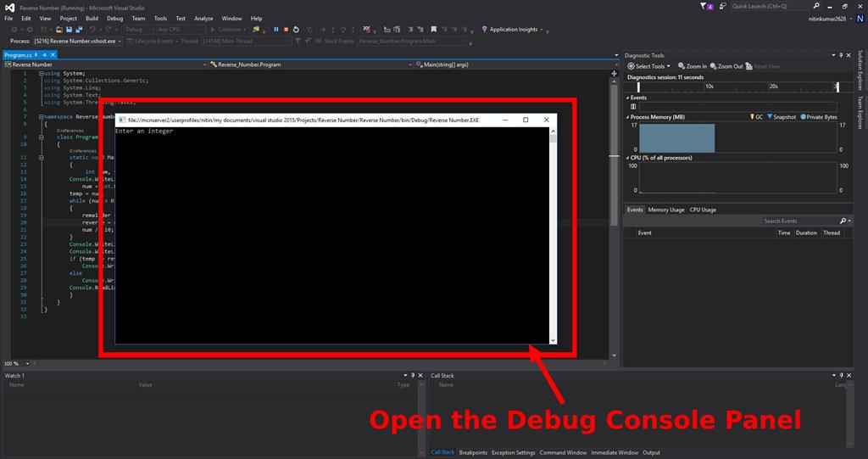The height and width of the screenshot is (459, 868).
Task: Search events magnifier in Events tab
Action: pos(843,221)
